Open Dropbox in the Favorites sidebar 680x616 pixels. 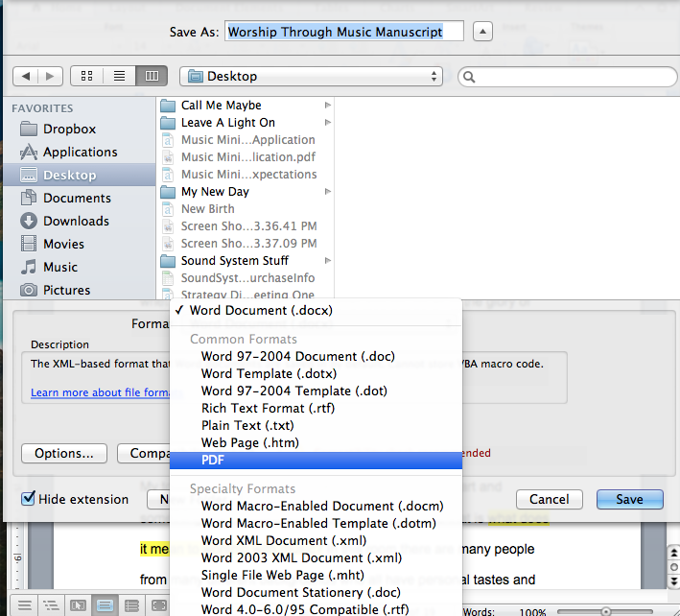(x=69, y=129)
